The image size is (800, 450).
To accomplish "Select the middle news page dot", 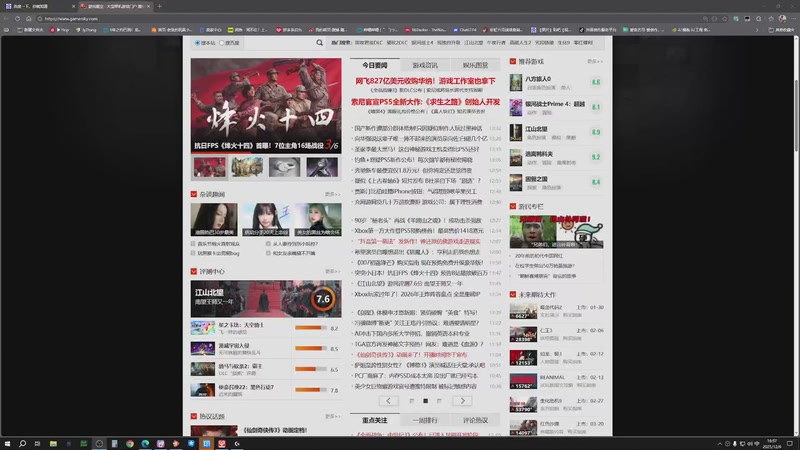I will 426,401.
